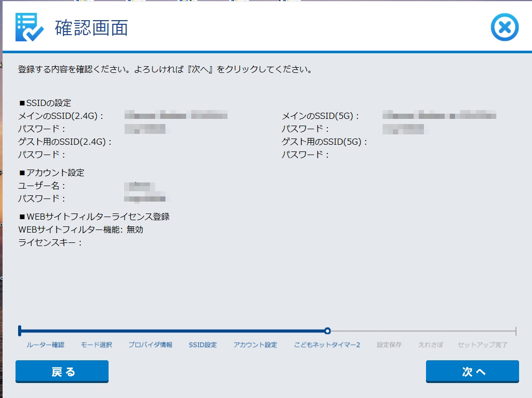Go to the SSID設定 step
The height and width of the screenshot is (398, 532).
[x=203, y=345]
